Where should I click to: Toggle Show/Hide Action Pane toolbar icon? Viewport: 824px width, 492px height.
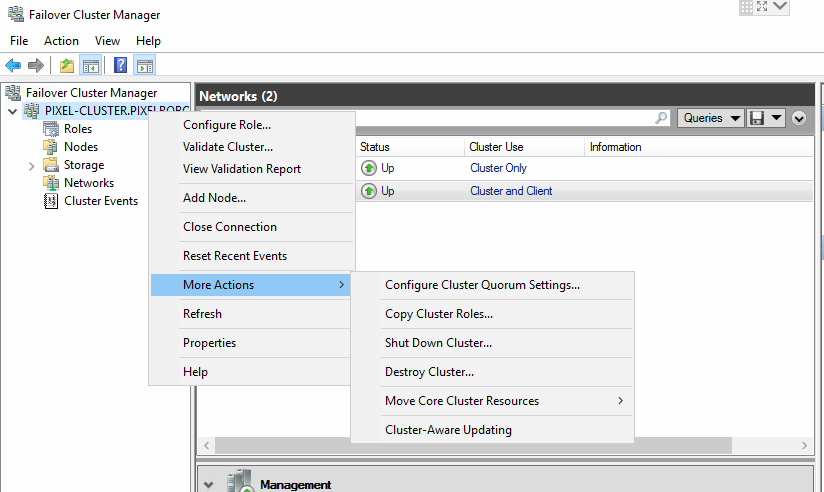pyautogui.click(x=145, y=66)
